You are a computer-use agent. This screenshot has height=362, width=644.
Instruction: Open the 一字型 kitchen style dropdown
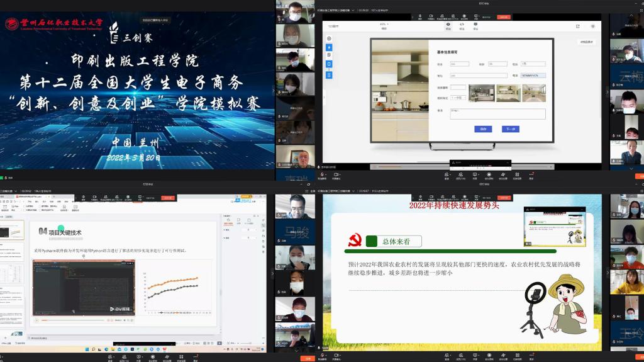point(457,98)
